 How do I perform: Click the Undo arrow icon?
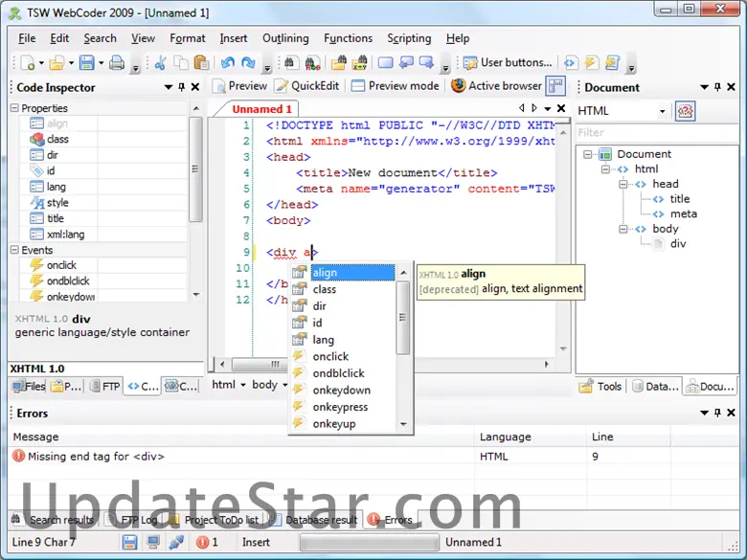(x=228, y=63)
